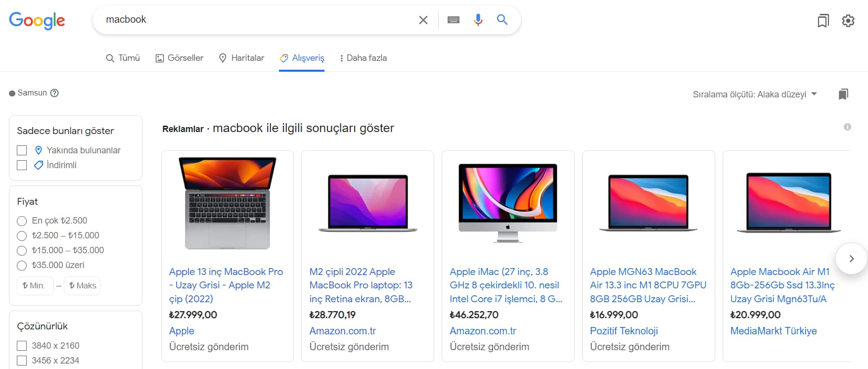Open the Apple 13 inç MacBook Pro image
The height and width of the screenshot is (369, 868).
pyautogui.click(x=228, y=203)
